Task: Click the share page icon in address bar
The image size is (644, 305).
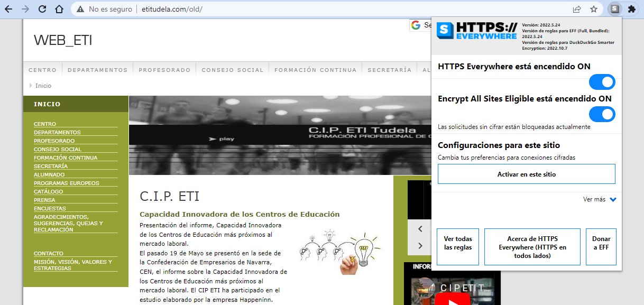Action: click(x=577, y=9)
